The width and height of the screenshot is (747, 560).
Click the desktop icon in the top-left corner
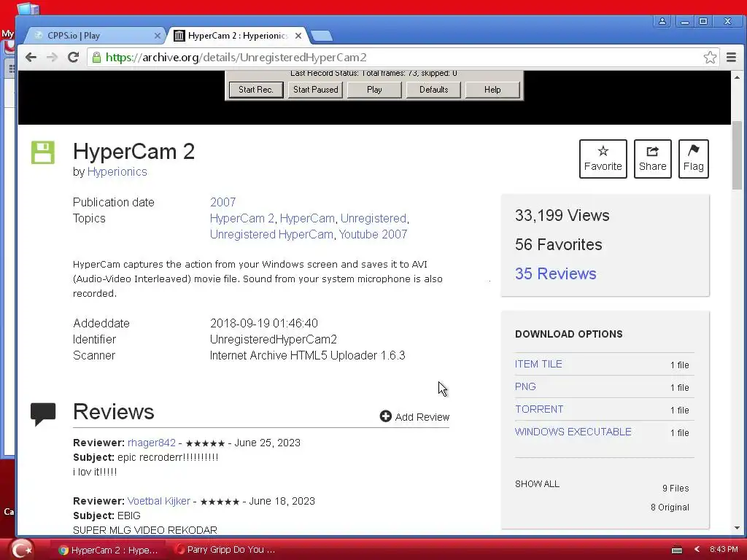pyautogui.click(x=28, y=8)
